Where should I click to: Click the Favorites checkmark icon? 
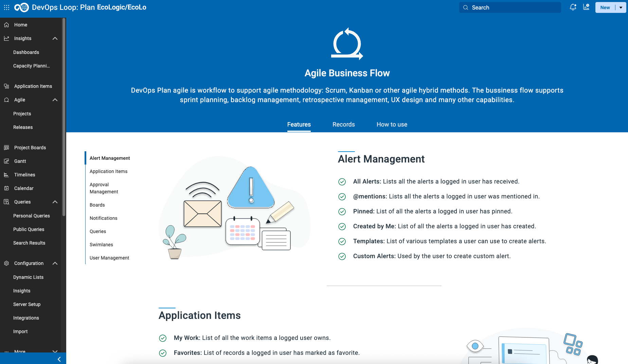click(x=163, y=353)
